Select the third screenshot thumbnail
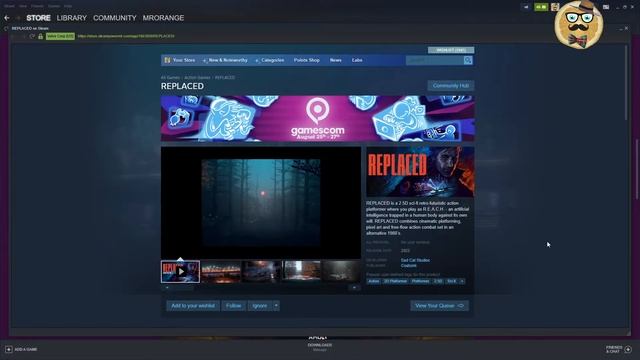640x360 pixels. coord(261,271)
